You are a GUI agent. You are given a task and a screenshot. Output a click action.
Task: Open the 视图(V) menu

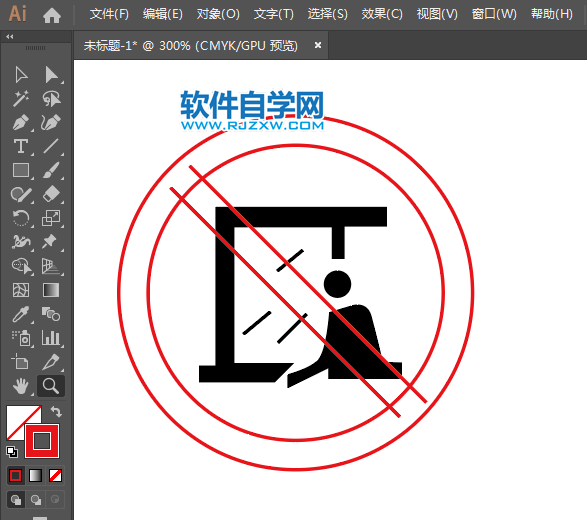pyautogui.click(x=437, y=14)
